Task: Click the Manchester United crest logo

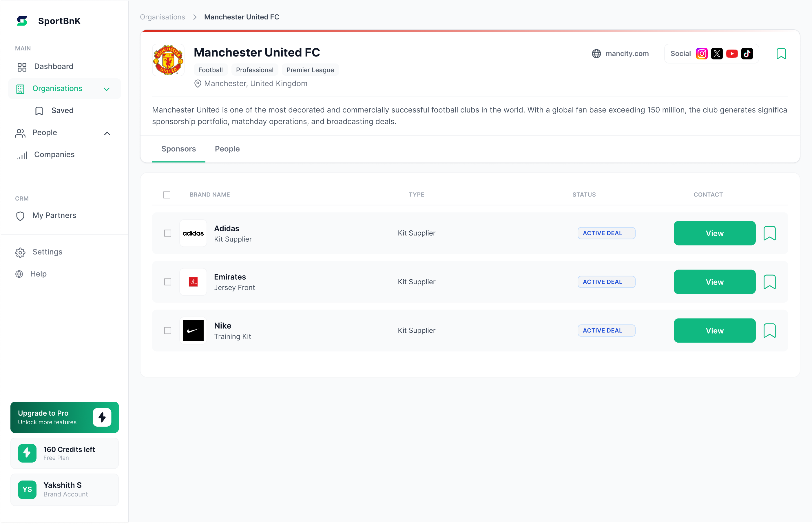Action: pos(168,60)
